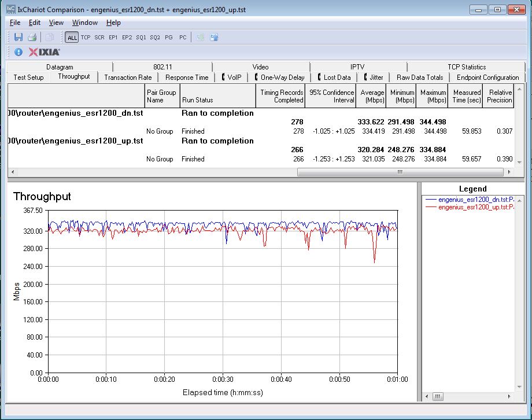The image size is (532, 420).
Task: Click the Save icon in toolbar
Action: (x=19, y=37)
